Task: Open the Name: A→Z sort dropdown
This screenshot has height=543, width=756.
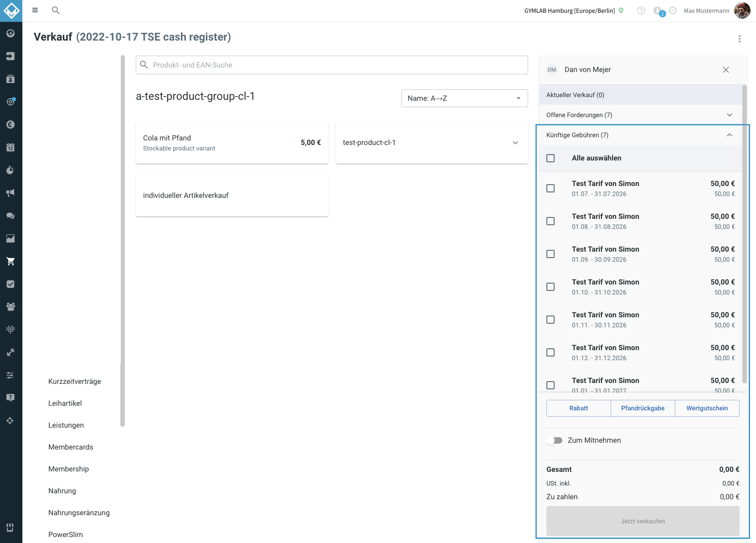Action: 464,98
